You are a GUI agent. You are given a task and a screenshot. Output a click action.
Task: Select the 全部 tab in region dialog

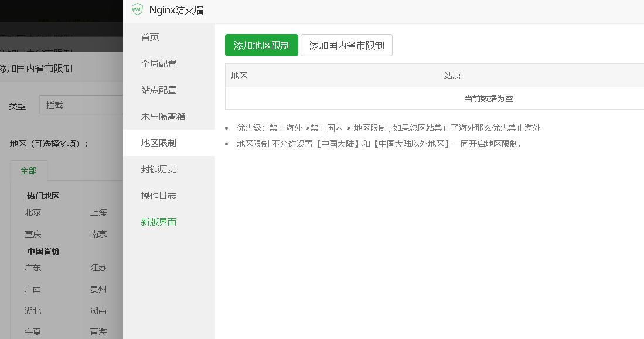[x=29, y=171]
